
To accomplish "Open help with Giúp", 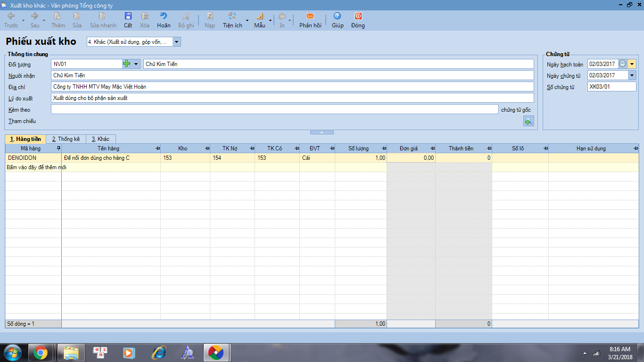I will (338, 20).
